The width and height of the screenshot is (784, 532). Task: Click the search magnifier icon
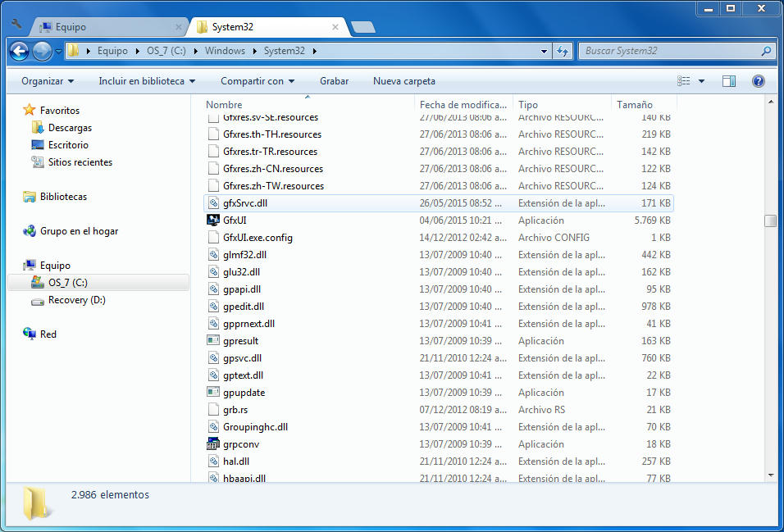coord(765,51)
